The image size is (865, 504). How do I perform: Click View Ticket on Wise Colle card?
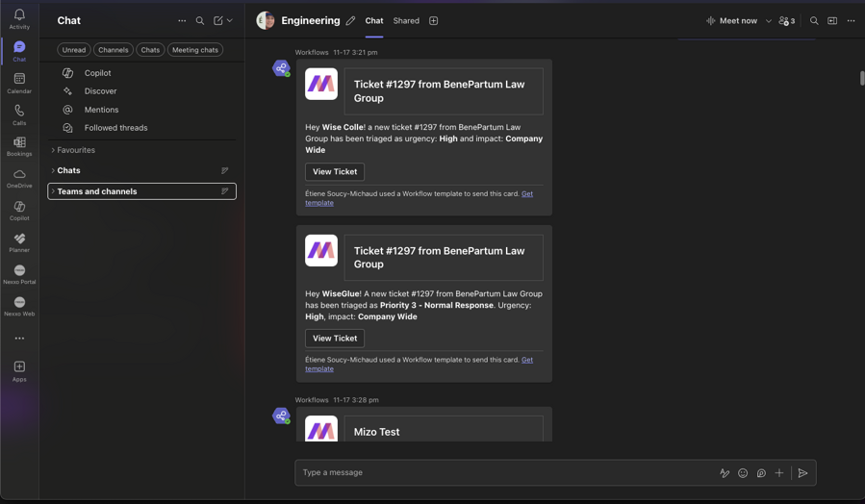point(335,171)
